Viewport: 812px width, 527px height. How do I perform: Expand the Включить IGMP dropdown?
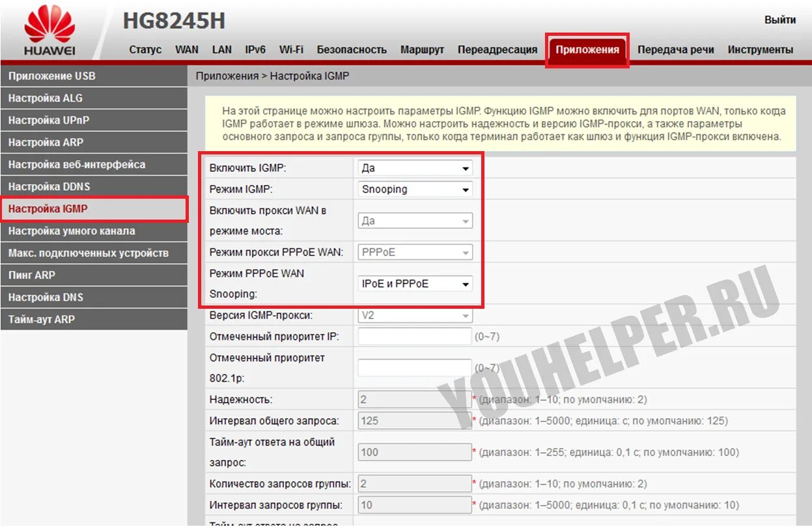(415, 168)
